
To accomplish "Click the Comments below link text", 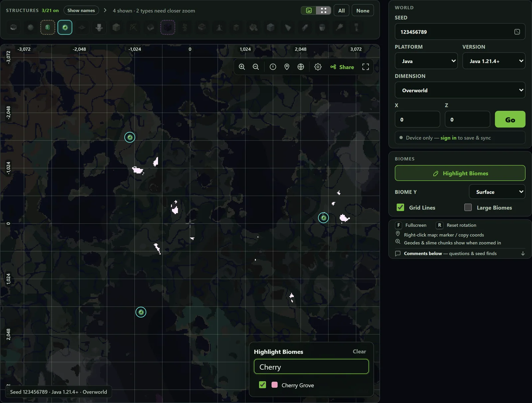I will tap(423, 254).
